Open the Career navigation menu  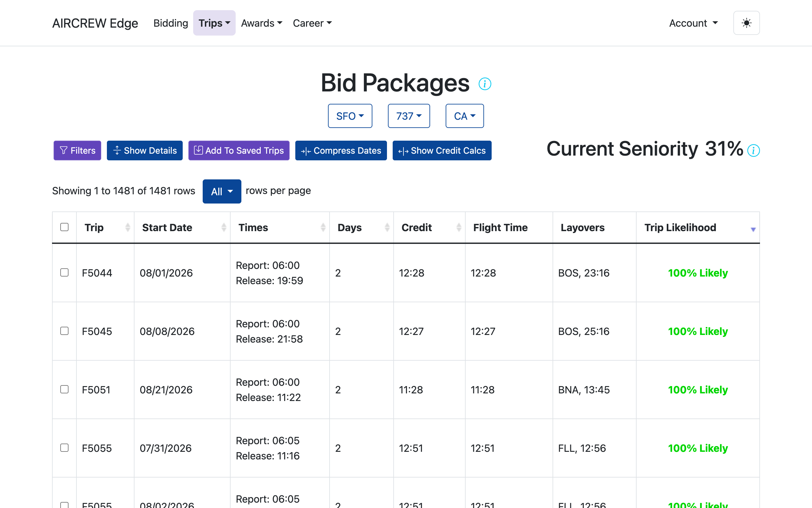[312, 23]
